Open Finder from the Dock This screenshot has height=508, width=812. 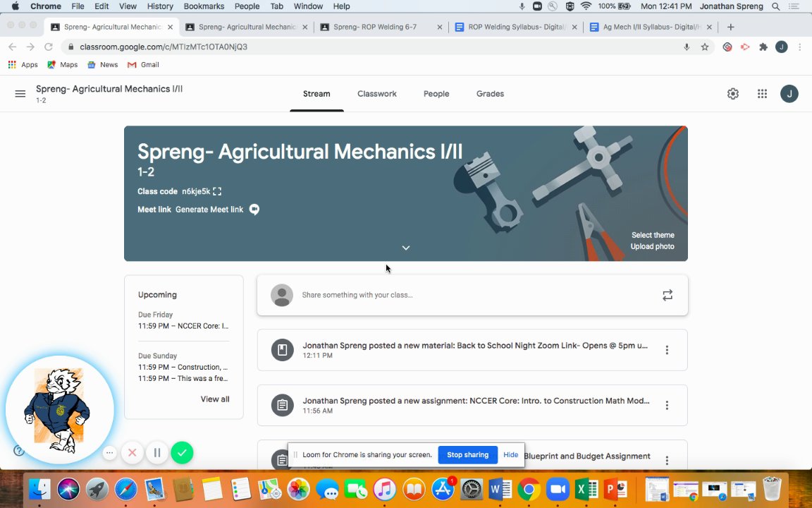tap(39, 490)
